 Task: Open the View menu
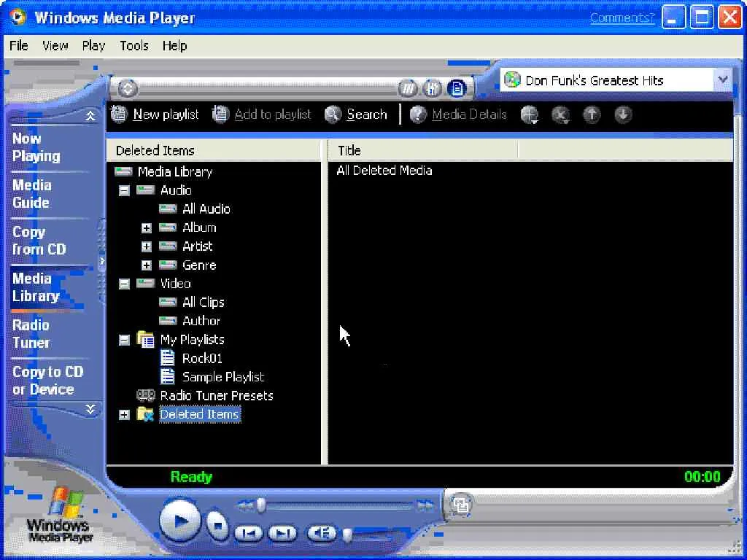click(55, 46)
